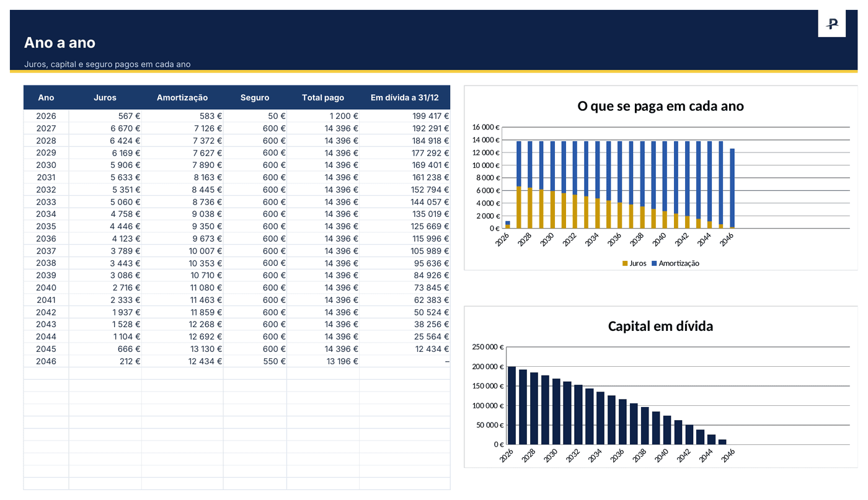Click the '105 989 €' debt cell
Viewport: 868px width, 500px height.
pos(404,251)
